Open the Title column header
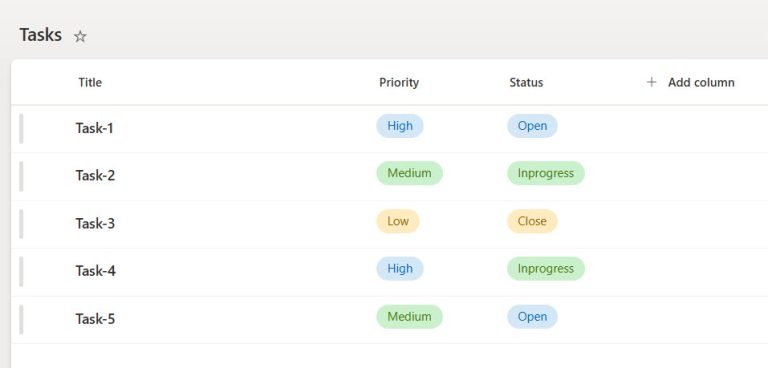Image resolution: width=768 pixels, height=368 pixels. pos(90,82)
